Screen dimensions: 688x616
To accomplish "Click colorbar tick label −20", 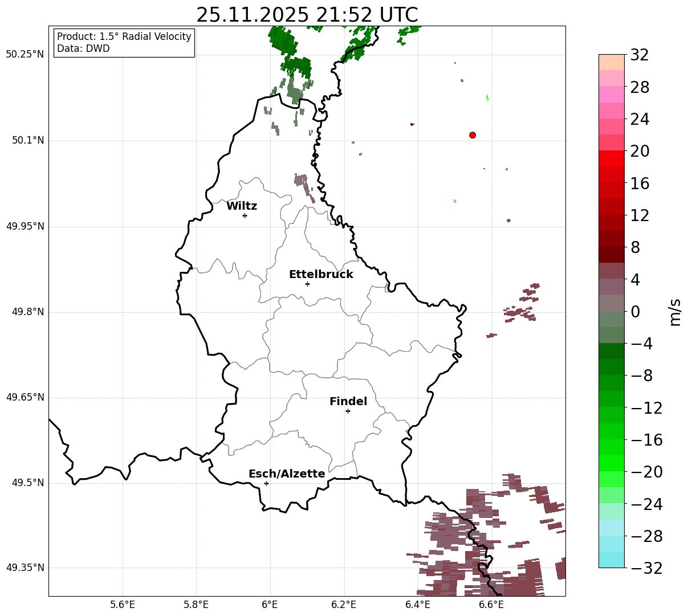I will (646, 472).
